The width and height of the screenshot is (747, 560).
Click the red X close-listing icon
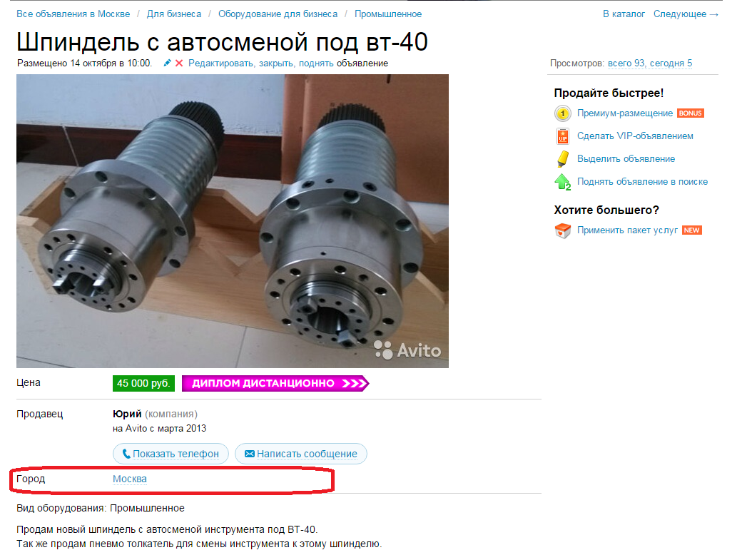point(179,63)
